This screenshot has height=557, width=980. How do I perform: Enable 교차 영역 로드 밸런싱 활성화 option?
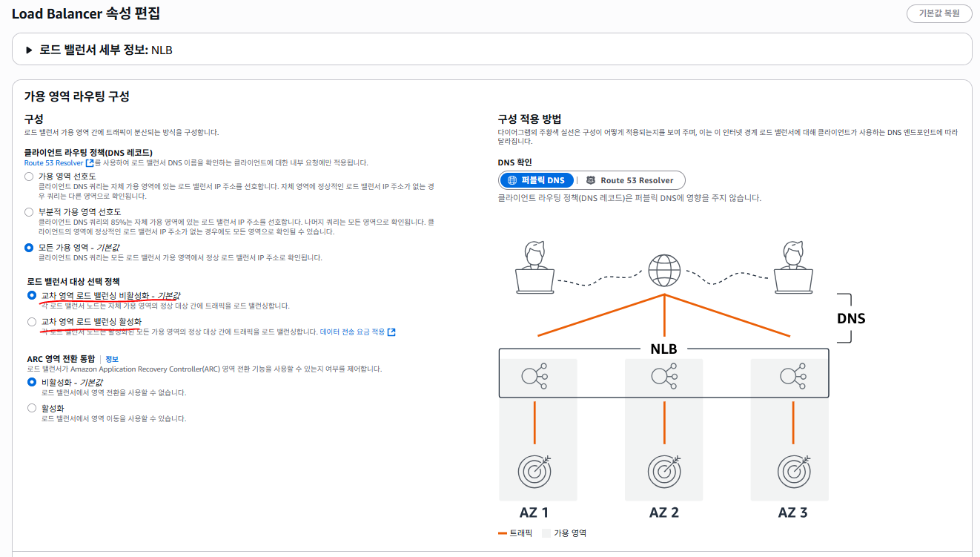pos(31,322)
